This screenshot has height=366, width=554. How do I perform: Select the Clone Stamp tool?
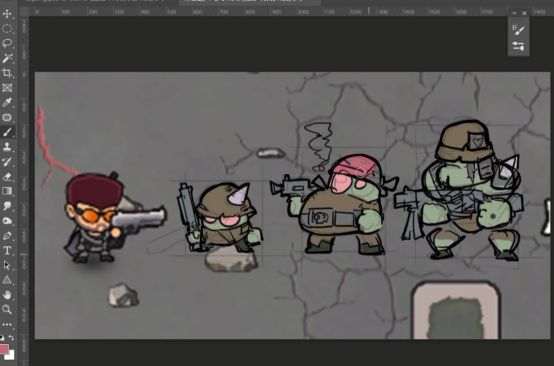(x=7, y=147)
